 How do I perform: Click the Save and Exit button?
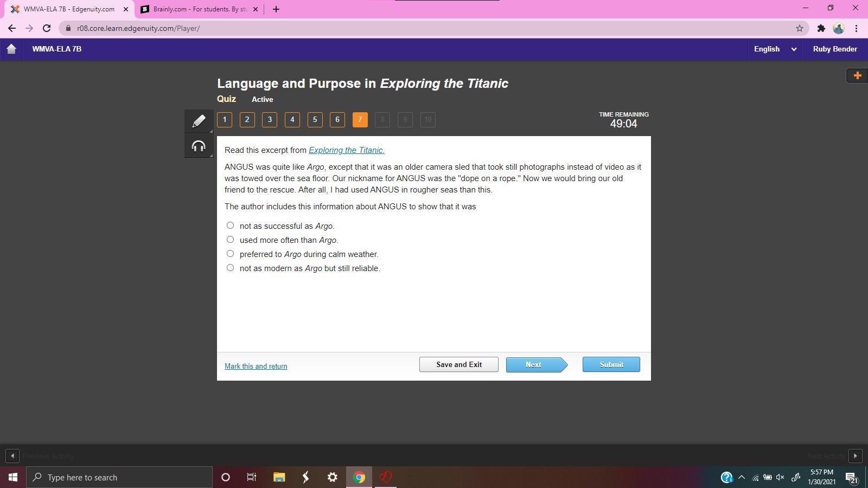pos(459,364)
